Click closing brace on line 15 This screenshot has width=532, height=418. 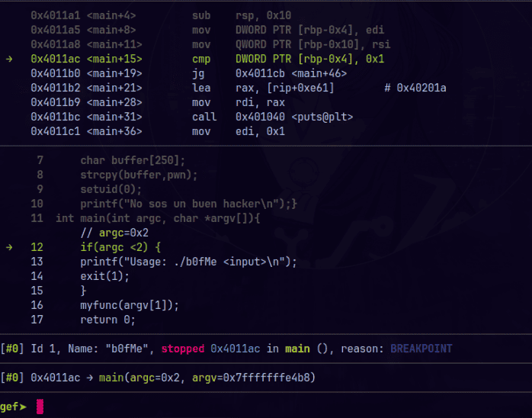[x=83, y=291]
